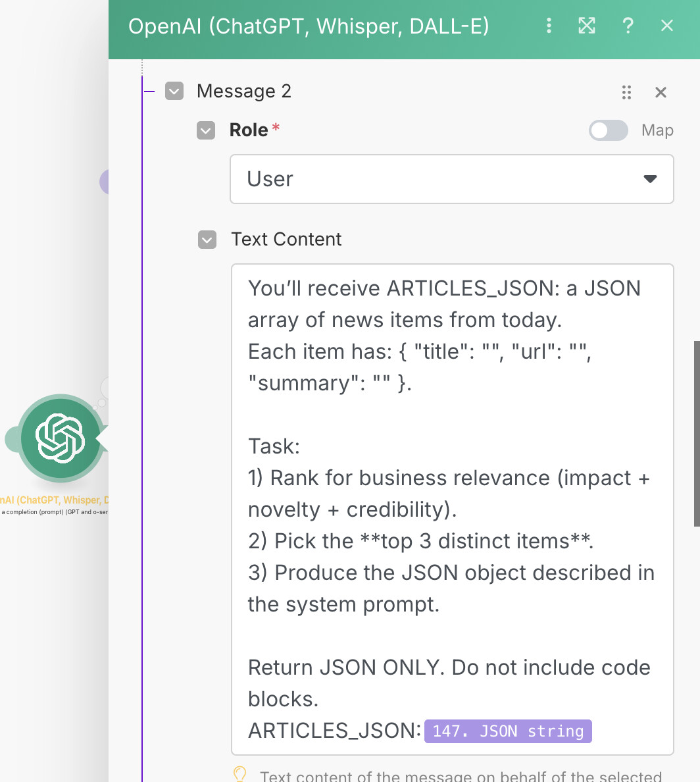This screenshot has height=782, width=700.
Task: Collapse the Text Content field
Action: click(207, 240)
